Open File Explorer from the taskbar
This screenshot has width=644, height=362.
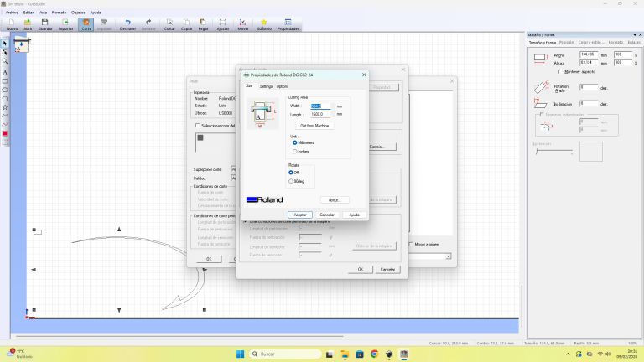tap(344, 354)
